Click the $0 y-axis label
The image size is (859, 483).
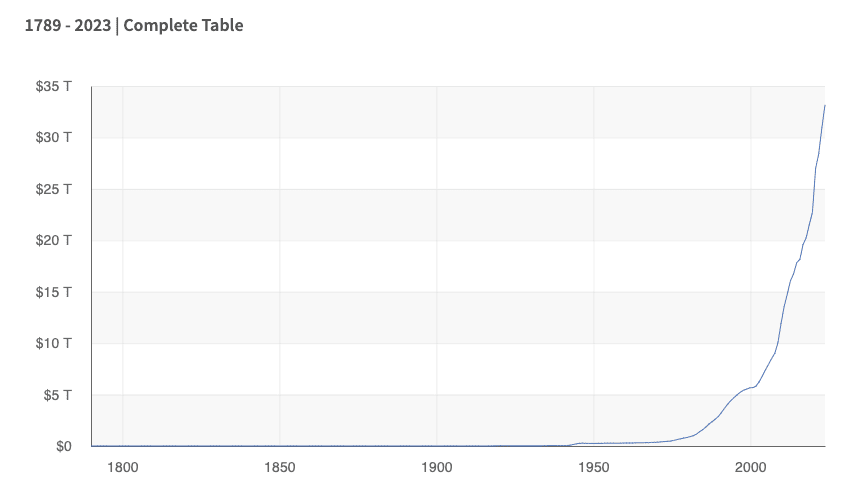(x=62, y=446)
